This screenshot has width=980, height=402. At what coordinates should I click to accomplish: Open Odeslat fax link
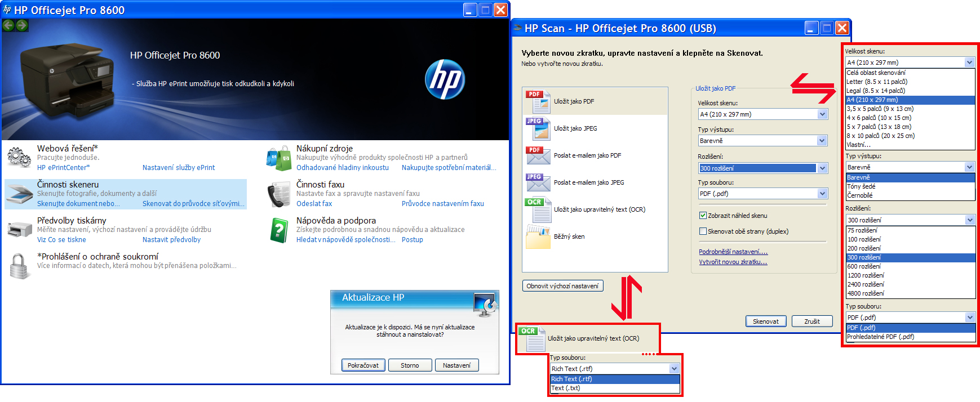point(314,204)
